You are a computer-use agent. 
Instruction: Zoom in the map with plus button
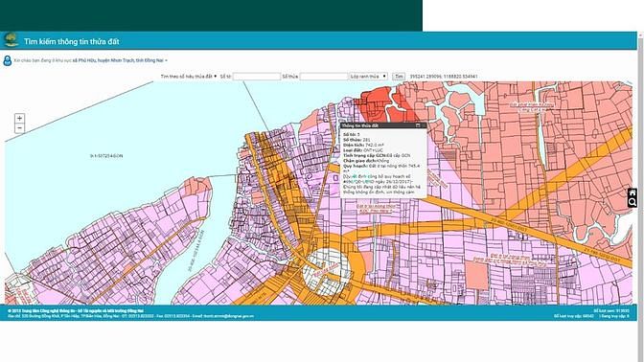click(19, 118)
